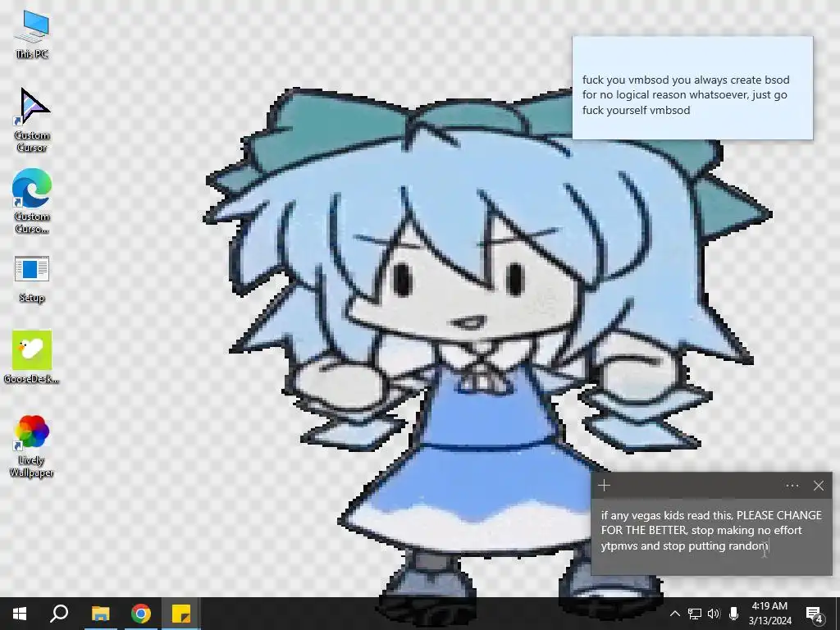Select the Lively Wallpaper shortcut

click(x=32, y=445)
